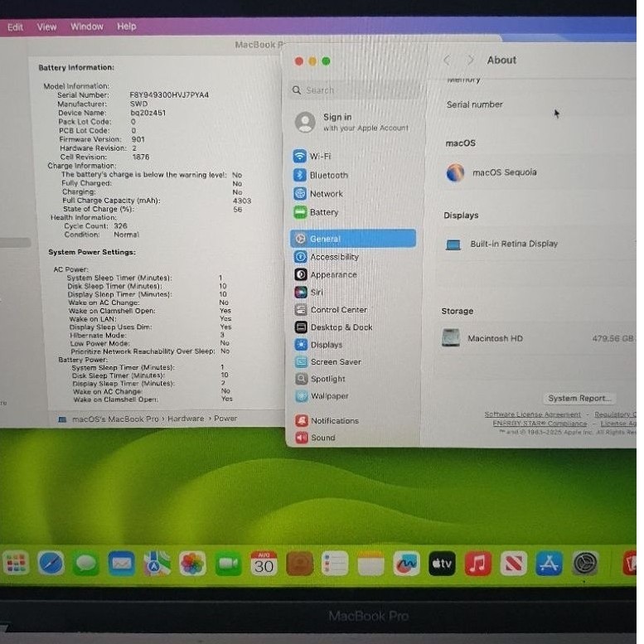Open the Help menu
Viewport: 644px width, 644px height.
pos(127,27)
